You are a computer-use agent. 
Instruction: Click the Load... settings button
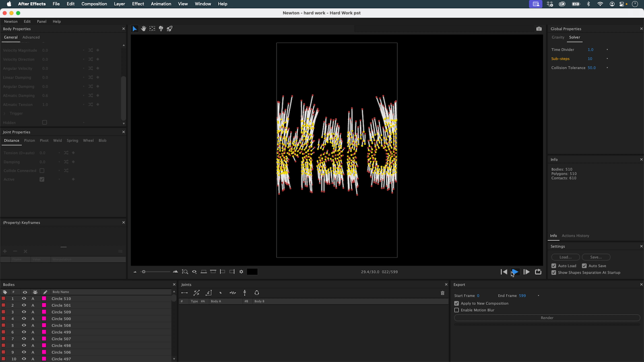pos(566,257)
